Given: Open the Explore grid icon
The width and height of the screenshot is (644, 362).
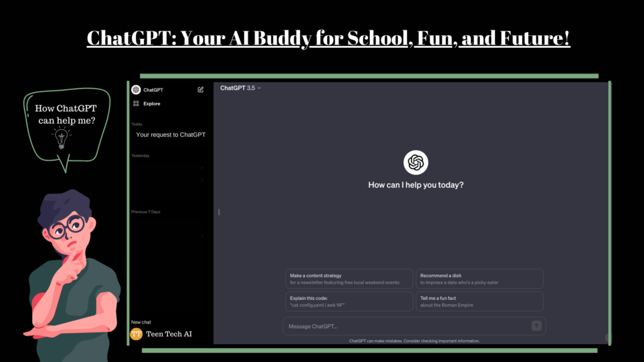Looking at the screenshot, I should (x=136, y=104).
